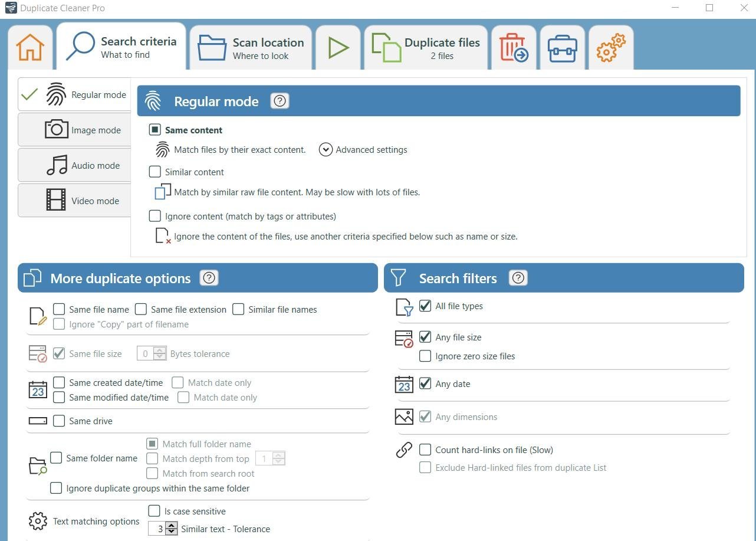Check Same created date/time
This screenshot has width=756, height=541.
point(59,382)
